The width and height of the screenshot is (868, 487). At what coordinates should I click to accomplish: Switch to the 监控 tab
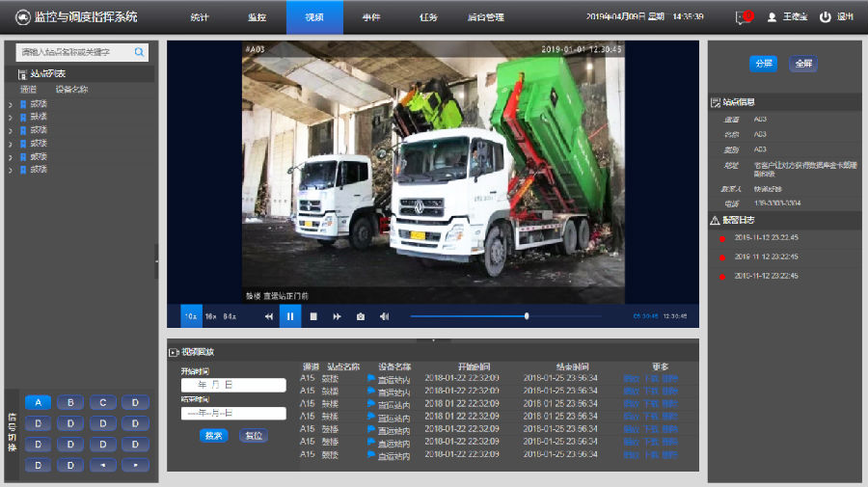point(258,17)
